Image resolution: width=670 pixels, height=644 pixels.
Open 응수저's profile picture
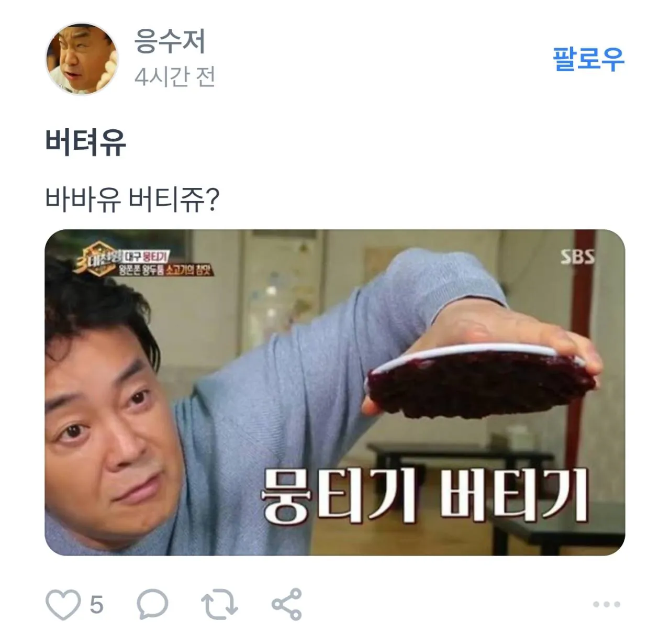[x=82, y=59]
